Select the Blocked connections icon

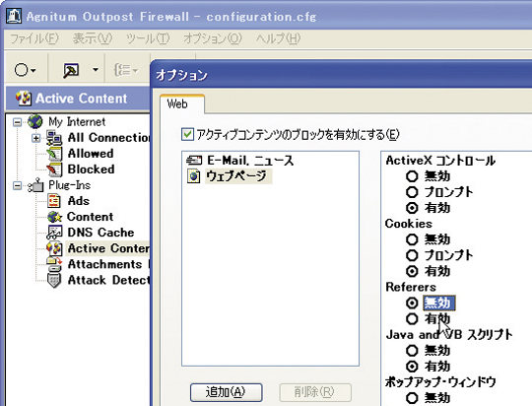54,169
